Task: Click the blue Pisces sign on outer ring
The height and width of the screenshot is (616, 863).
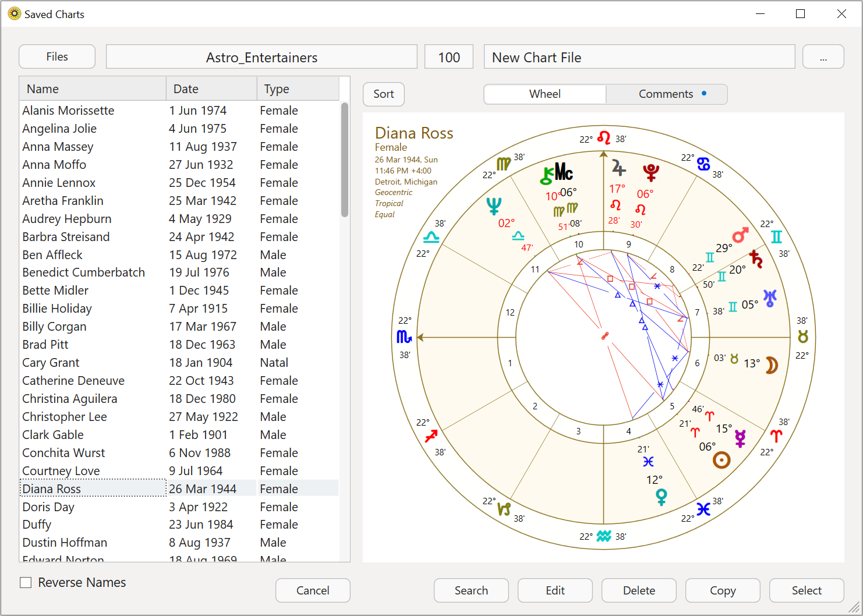Action: pyautogui.click(x=703, y=509)
